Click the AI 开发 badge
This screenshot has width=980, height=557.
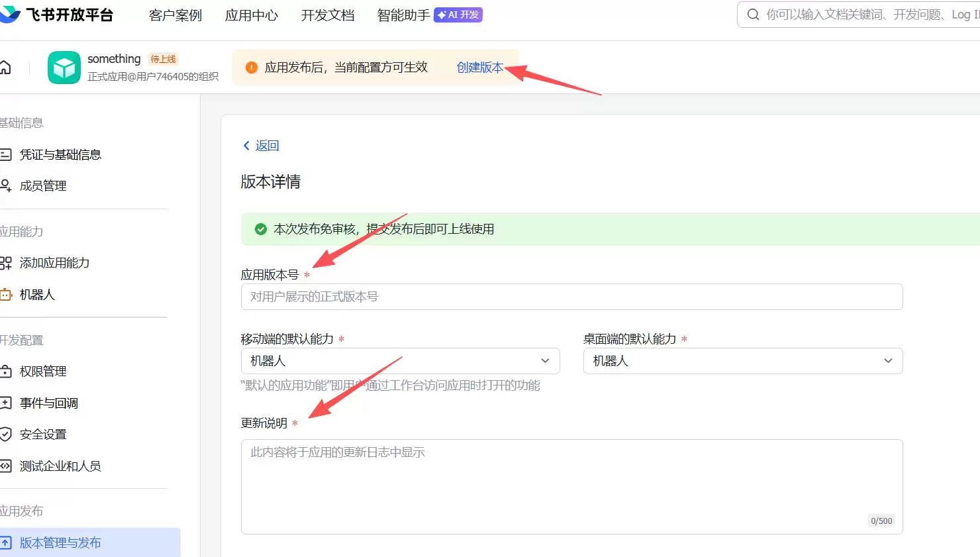(458, 15)
